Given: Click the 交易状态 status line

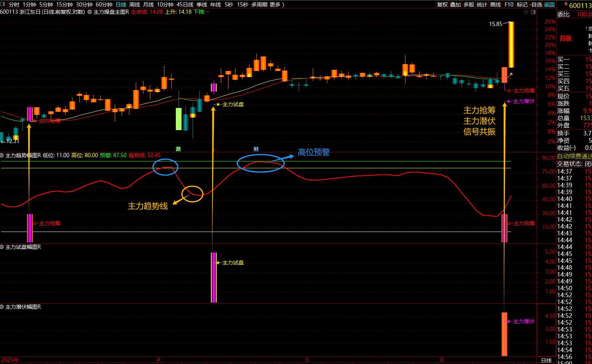Looking at the screenshot, I should pos(574,164).
